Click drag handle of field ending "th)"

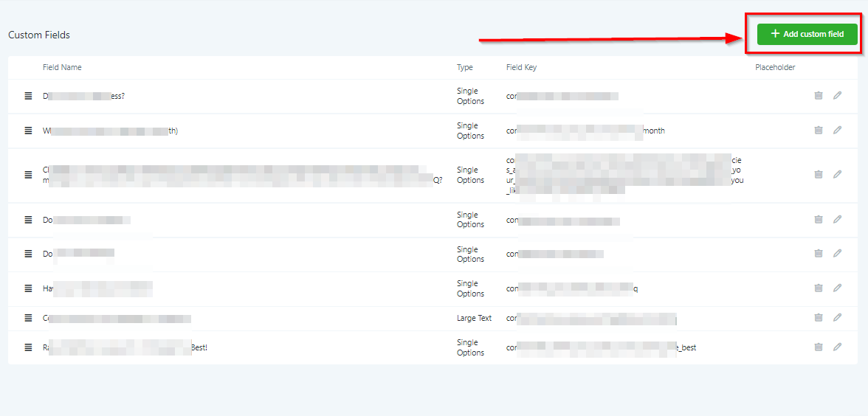point(29,131)
